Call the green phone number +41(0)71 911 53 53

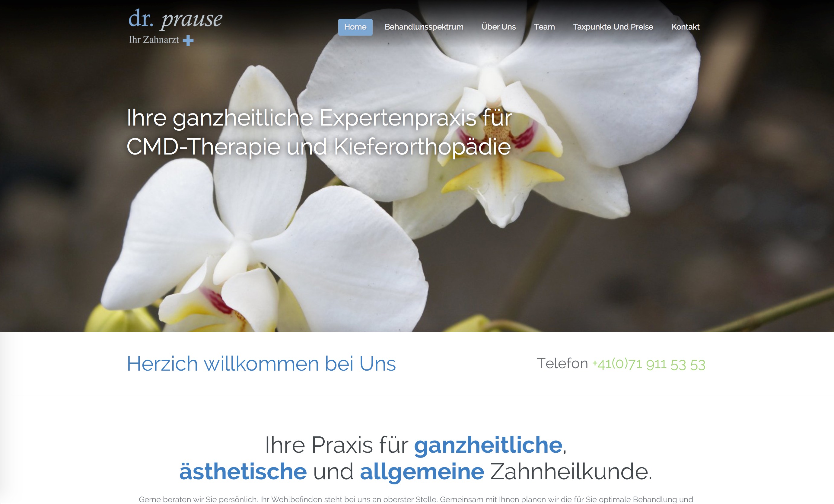648,364
